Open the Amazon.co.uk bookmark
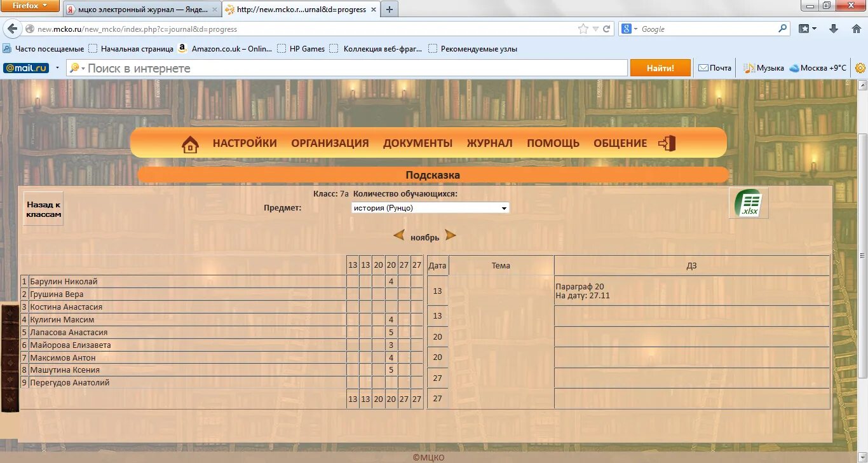This screenshot has height=463, width=868. click(x=225, y=48)
